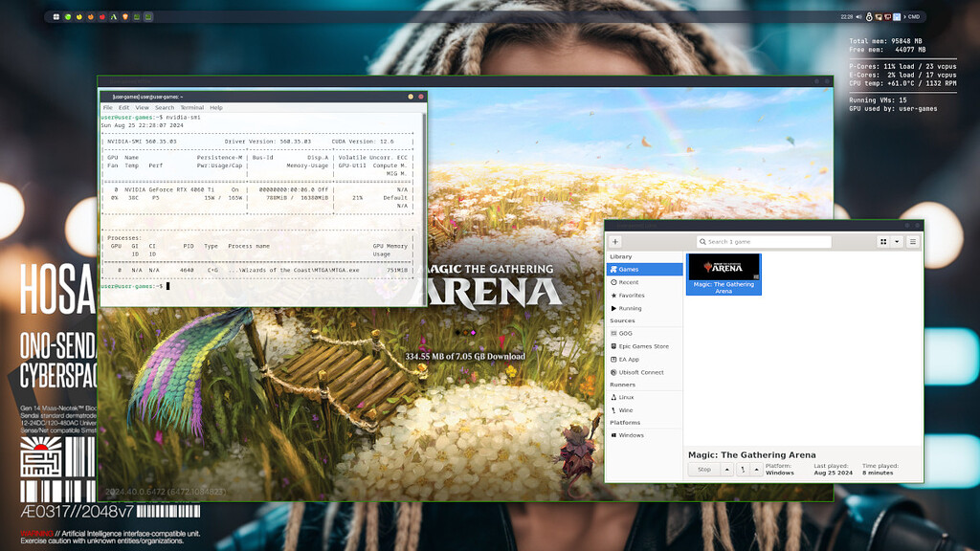The height and width of the screenshot is (551, 980).
Task: Select Recent in the Library sidebar
Action: tap(628, 281)
